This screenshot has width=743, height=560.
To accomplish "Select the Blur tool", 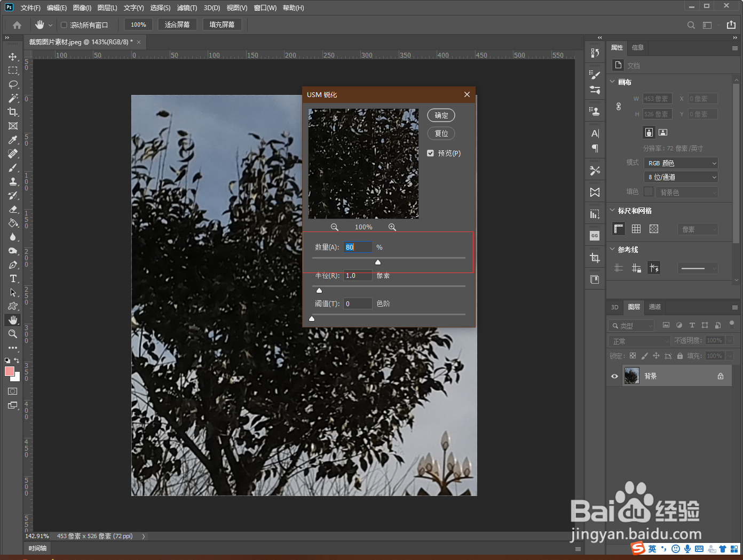I will [x=13, y=237].
